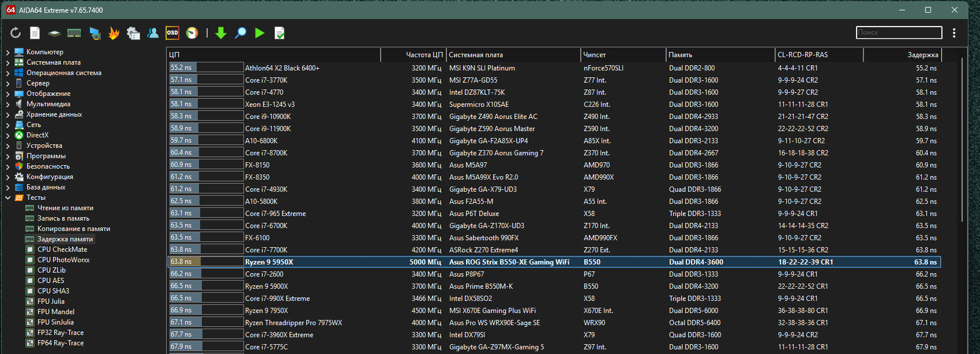
Task: Select the Athlon64 X2 Black 6400+ row
Action: click(554, 68)
